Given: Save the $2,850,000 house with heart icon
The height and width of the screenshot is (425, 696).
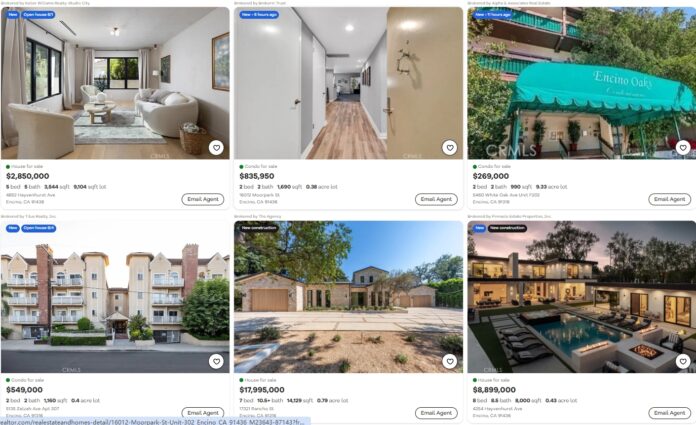Looking at the screenshot, I should tap(216, 147).
